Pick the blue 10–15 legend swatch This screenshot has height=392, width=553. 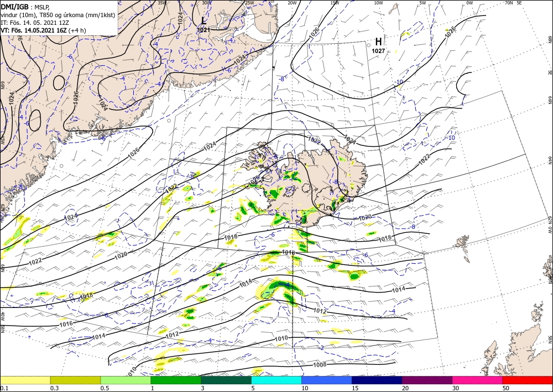[x=327, y=380]
